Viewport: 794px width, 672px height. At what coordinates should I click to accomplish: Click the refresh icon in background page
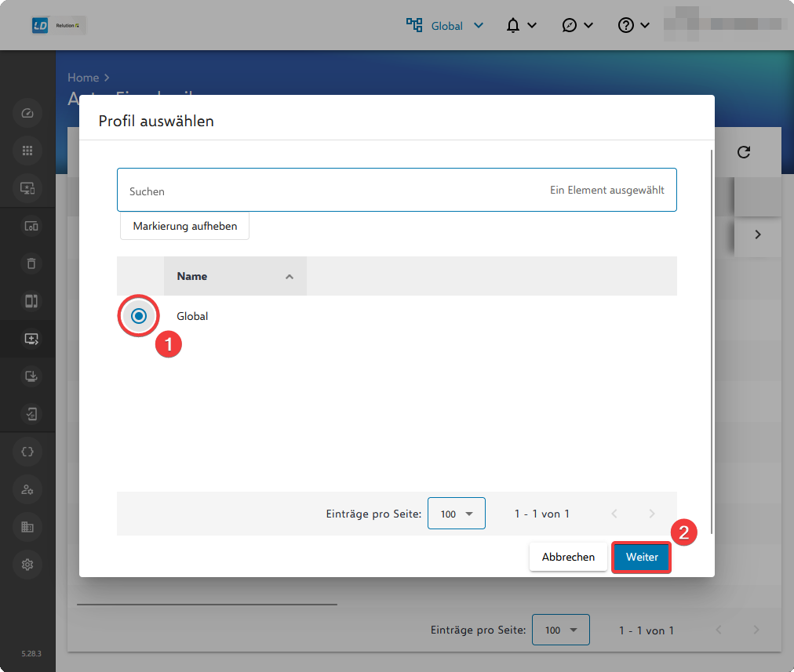coord(743,152)
